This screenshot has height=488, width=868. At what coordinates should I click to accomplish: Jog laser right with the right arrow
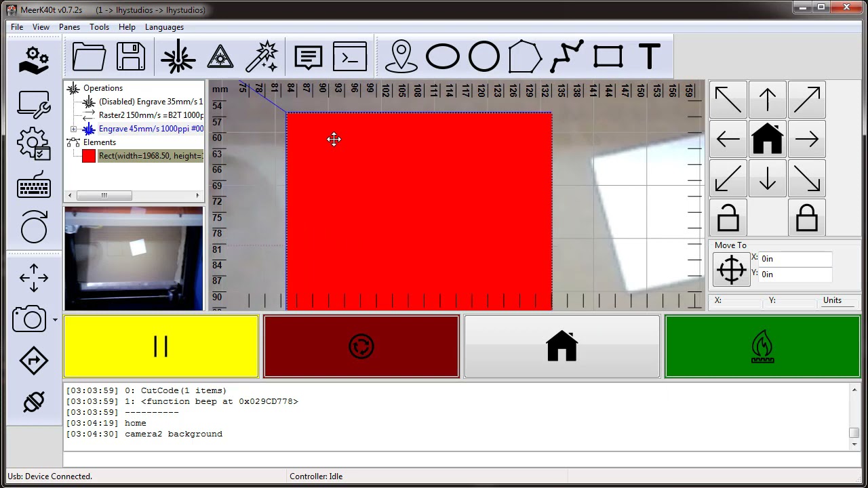807,140
